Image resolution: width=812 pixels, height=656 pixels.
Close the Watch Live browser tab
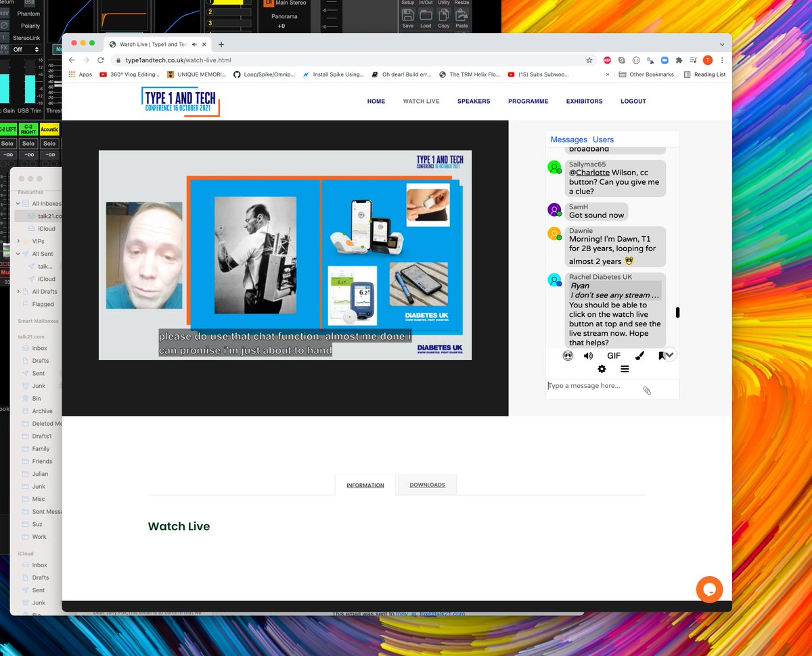205,44
